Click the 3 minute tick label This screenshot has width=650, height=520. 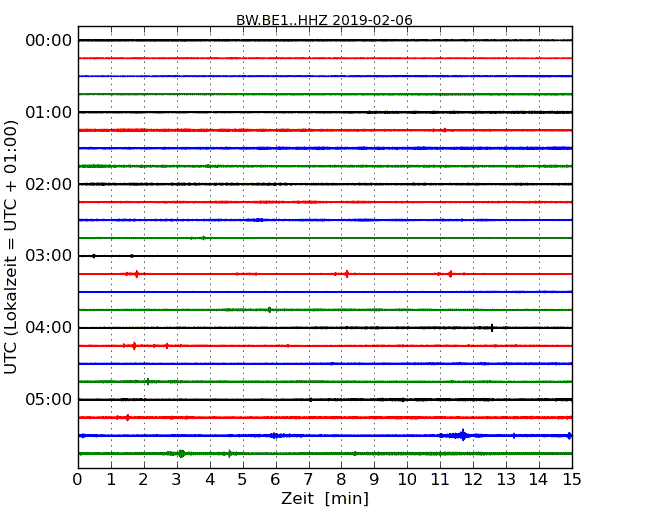click(x=177, y=480)
